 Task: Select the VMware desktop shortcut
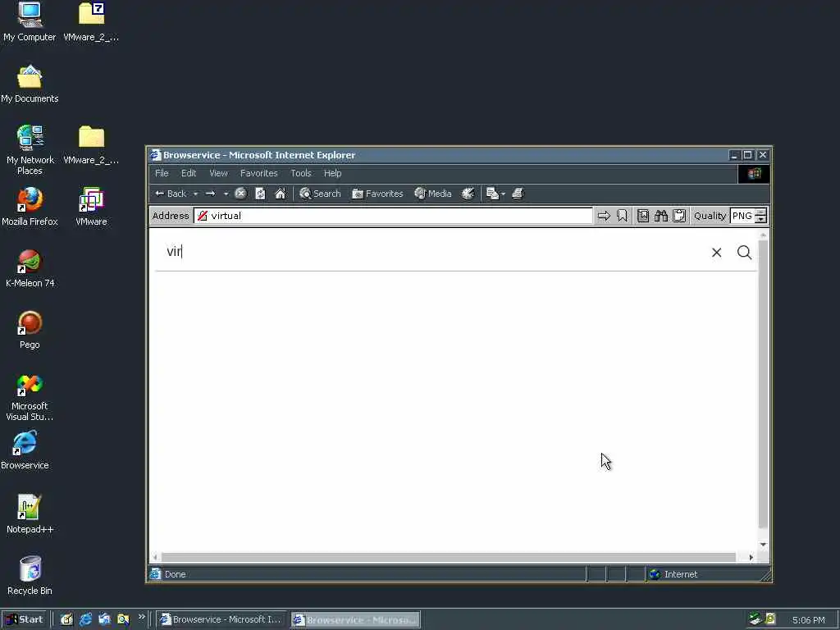tap(91, 207)
